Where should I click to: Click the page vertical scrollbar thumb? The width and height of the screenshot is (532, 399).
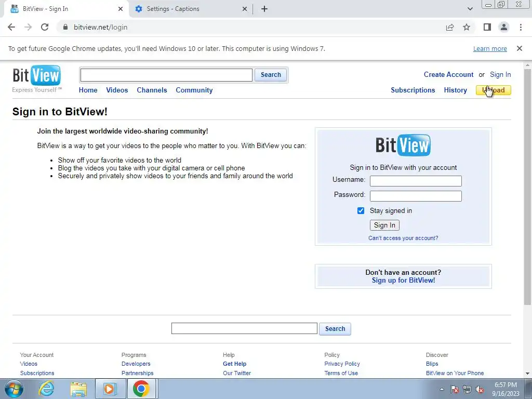point(527,187)
